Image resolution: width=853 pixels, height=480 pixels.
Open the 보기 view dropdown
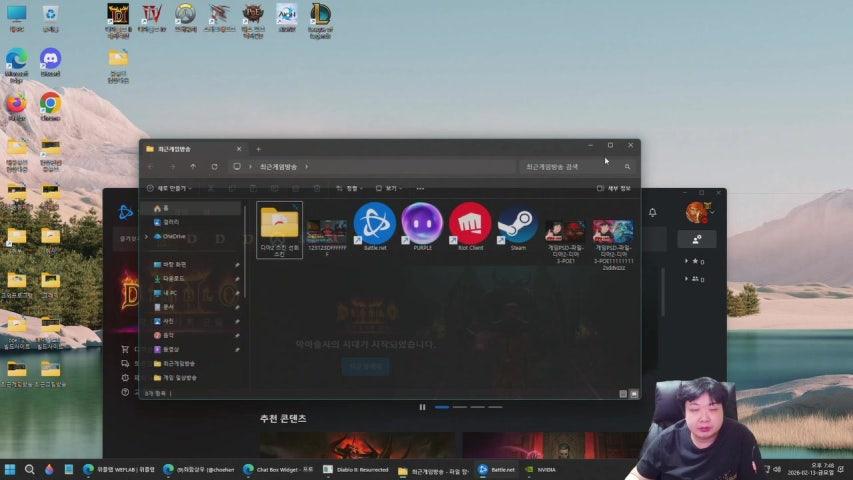[389, 188]
